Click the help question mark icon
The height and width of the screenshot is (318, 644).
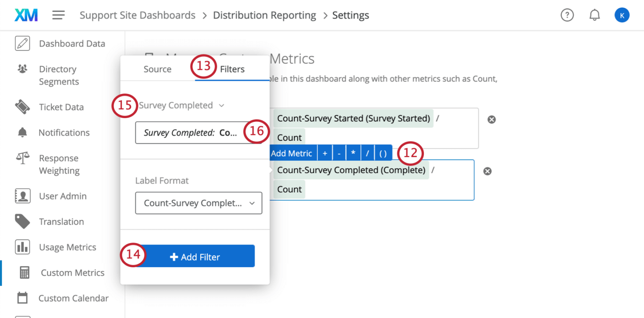(567, 15)
